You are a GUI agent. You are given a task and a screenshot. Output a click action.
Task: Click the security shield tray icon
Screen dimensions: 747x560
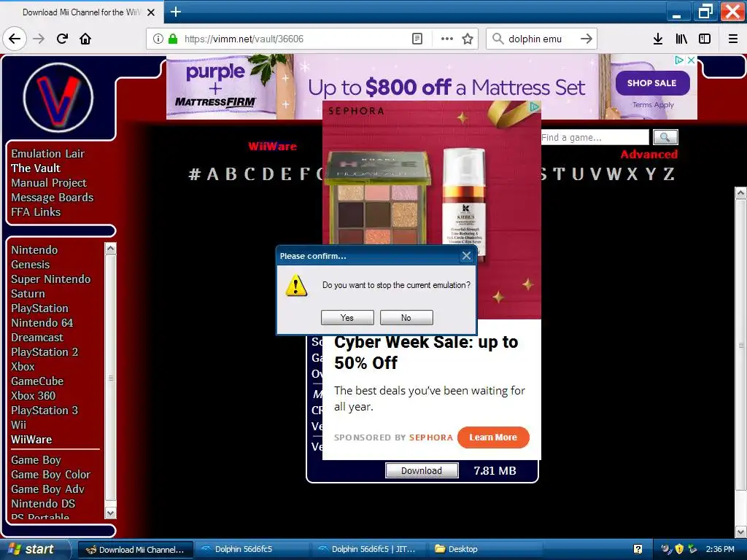(679, 549)
